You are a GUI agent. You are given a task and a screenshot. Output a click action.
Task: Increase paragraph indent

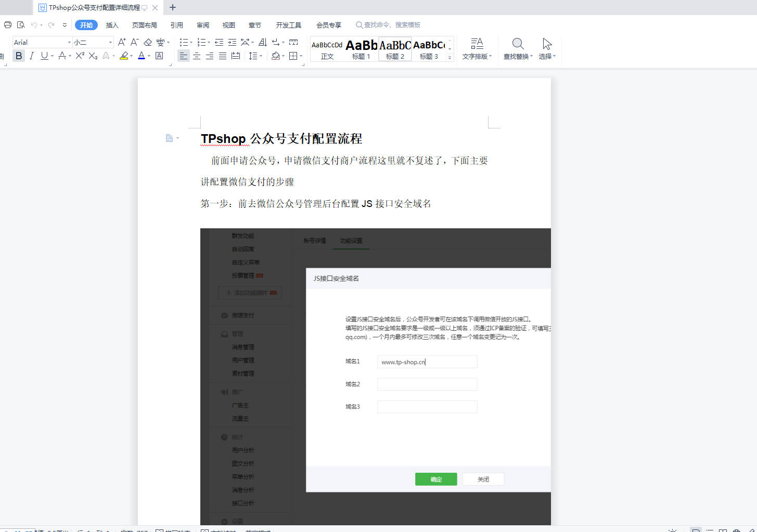232,42
